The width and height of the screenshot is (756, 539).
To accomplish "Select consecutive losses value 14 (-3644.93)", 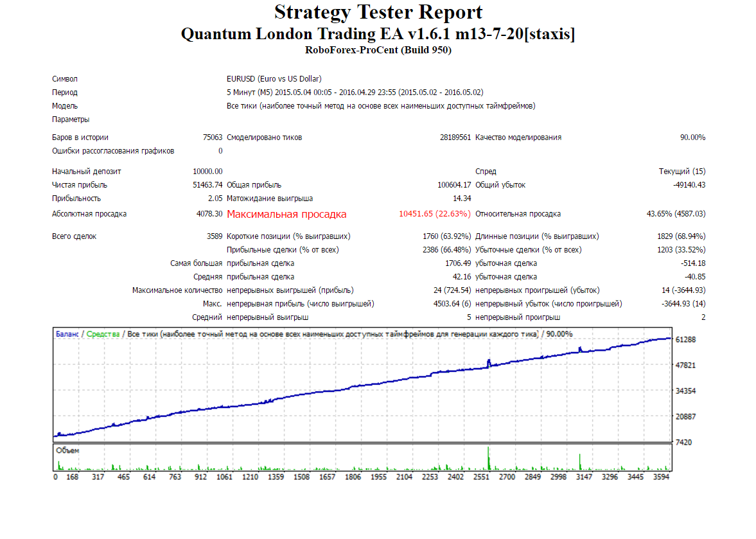I will [683, 291].
